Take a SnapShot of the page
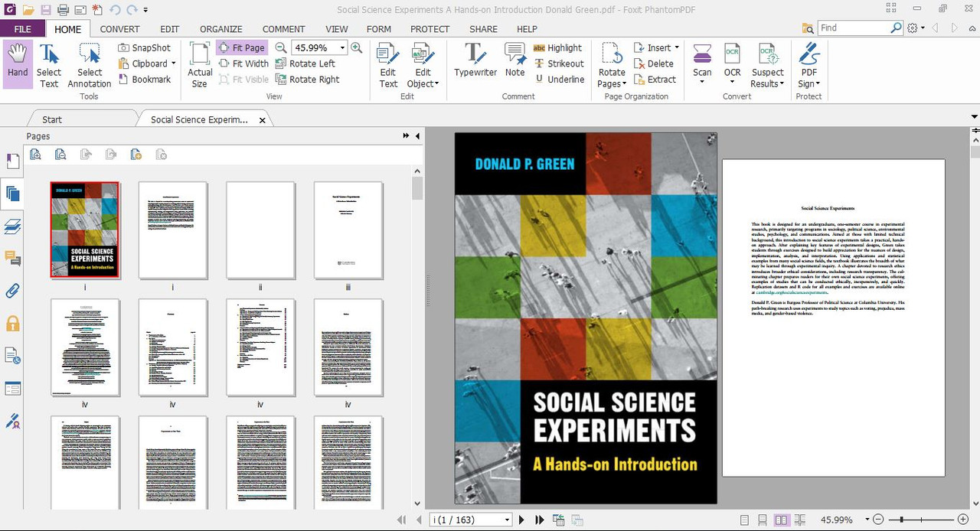This screenshot has width=980, height=531. click(x=145, y=47)
